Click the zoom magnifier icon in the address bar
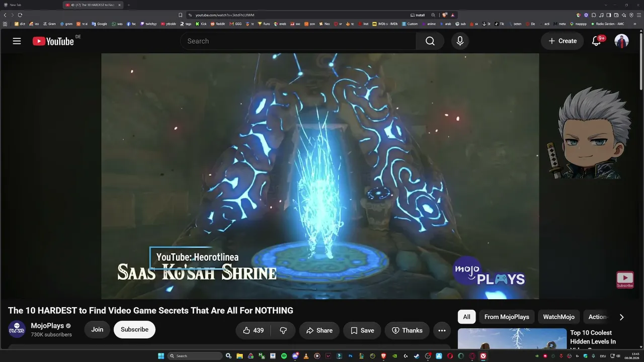Image resolution: width=644 pixels, height=362 pixels. coord(433,15)
